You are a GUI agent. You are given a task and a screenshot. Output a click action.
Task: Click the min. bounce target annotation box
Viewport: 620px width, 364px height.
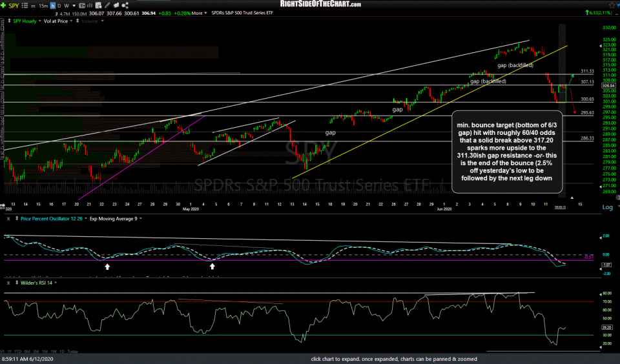[507, 152]
